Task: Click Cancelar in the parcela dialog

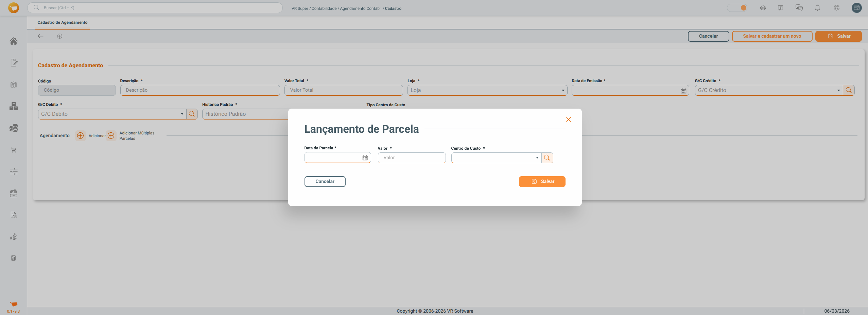Action: (325, 182)
